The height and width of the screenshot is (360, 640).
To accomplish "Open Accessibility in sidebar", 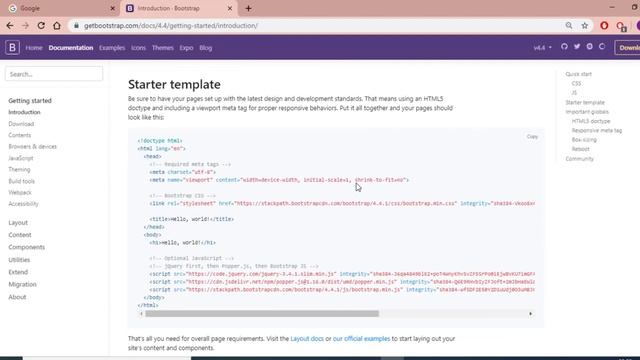I will pos(23,204).
